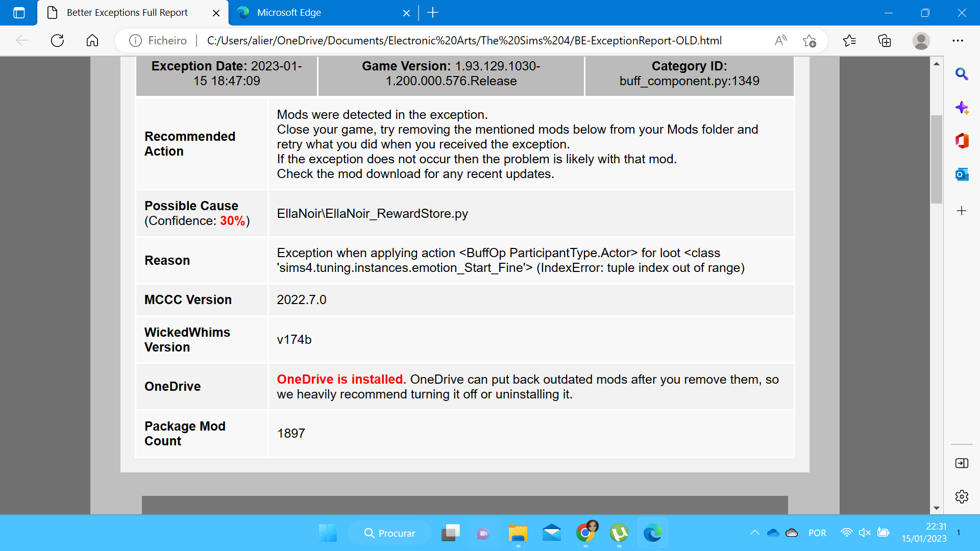The width and height of the screenshot is (980, 551).
Task: Open the profile account menu
Action: point(921,40)
